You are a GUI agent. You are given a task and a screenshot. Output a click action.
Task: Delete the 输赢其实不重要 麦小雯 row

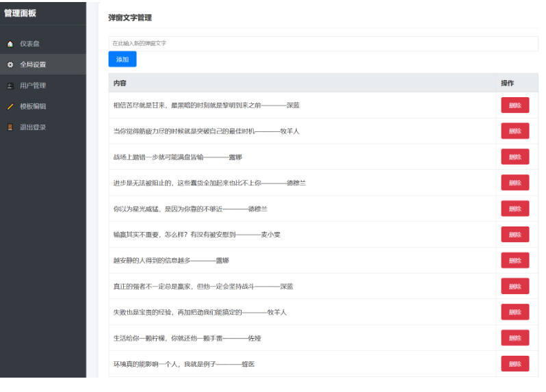pos(515,235)
